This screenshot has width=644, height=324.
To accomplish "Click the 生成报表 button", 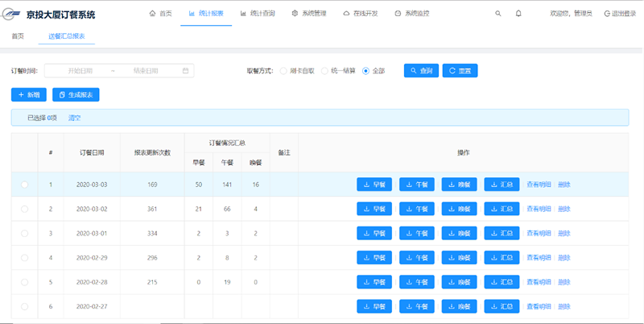I will pos(76,95).
